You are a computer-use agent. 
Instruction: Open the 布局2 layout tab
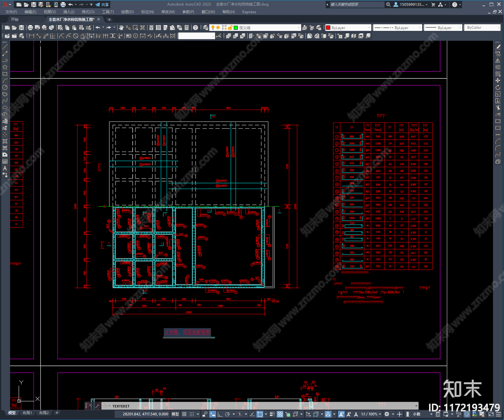click(x=44, y=413)
